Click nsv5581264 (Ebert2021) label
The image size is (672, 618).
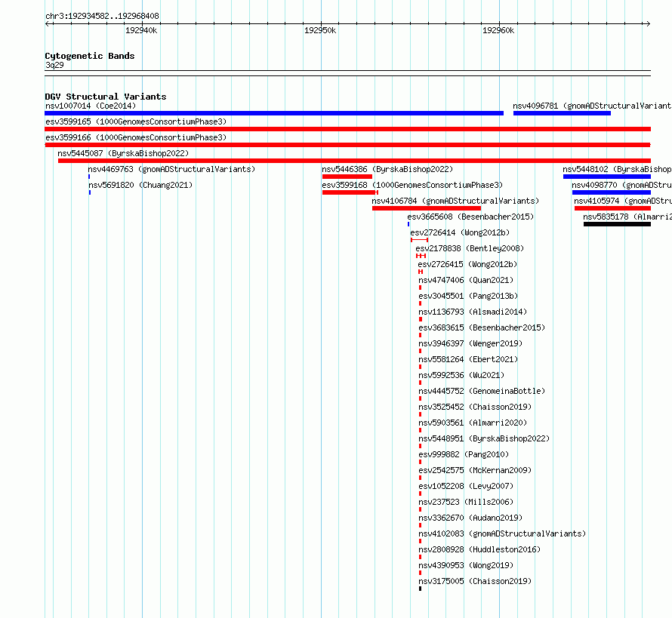[x=468, y=359]
